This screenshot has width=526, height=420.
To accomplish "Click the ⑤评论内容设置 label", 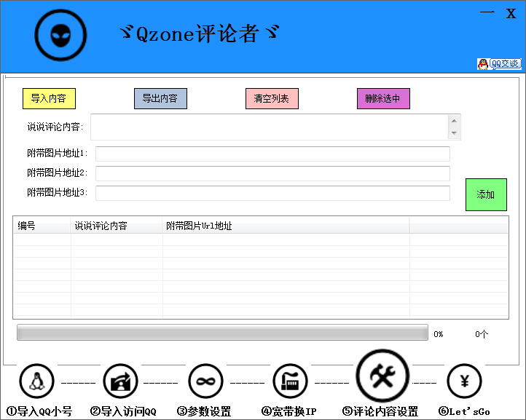I will coord(380,411).
